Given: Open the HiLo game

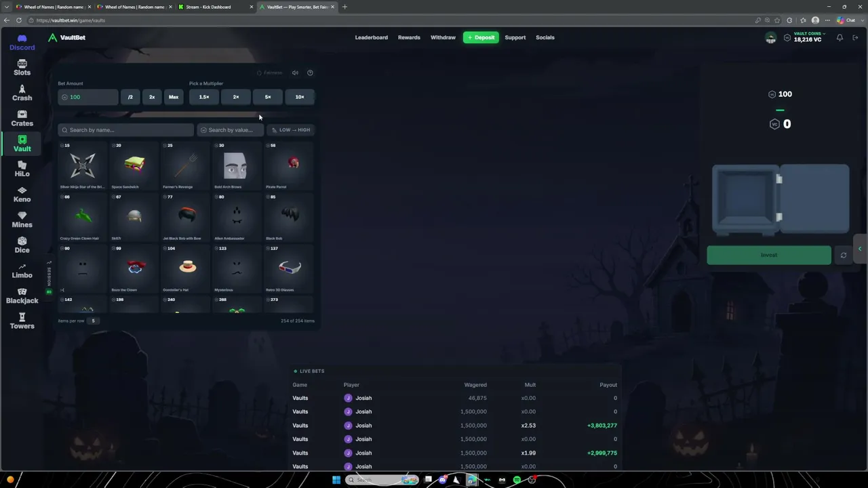Looking at the screenshot, I should (22, 169).
